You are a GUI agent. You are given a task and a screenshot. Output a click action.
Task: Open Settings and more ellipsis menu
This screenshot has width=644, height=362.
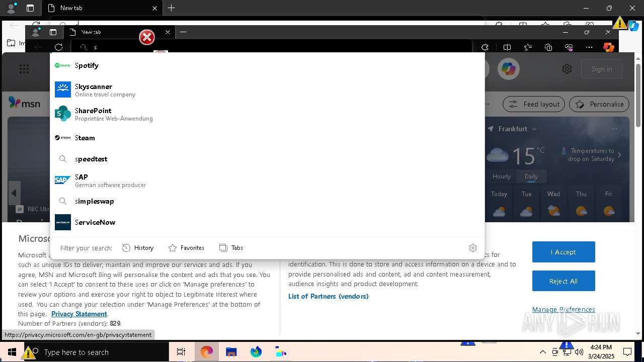coord(589,47)
